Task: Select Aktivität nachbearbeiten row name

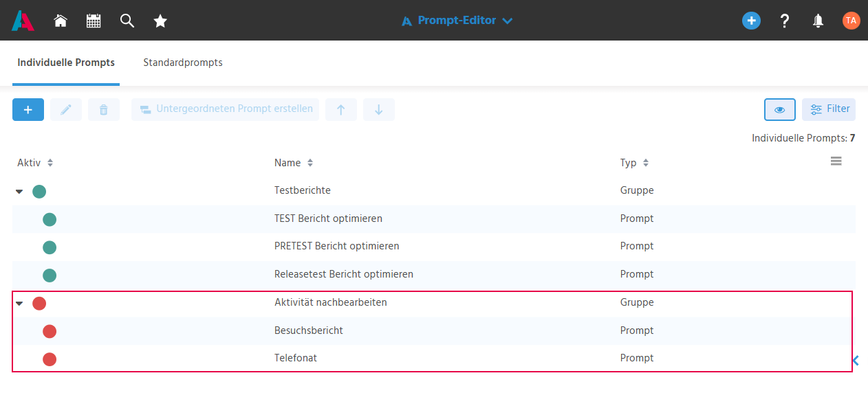Action: tap(331, 302)
